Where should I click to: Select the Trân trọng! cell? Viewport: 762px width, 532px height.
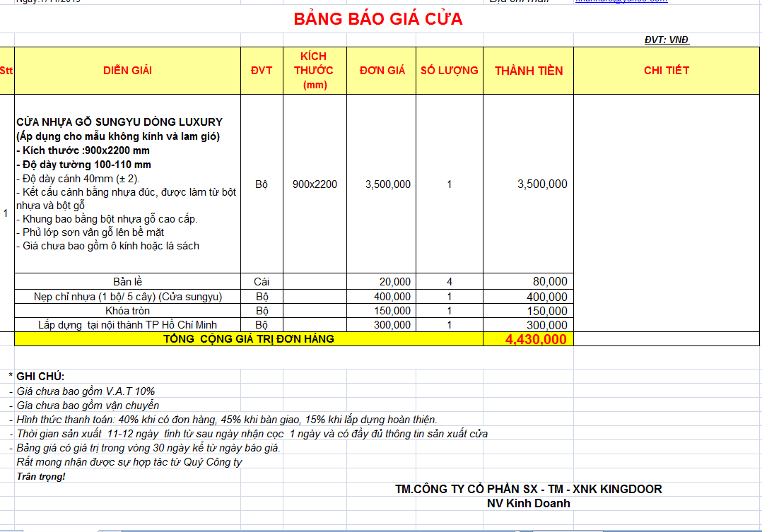coord(41,476)
